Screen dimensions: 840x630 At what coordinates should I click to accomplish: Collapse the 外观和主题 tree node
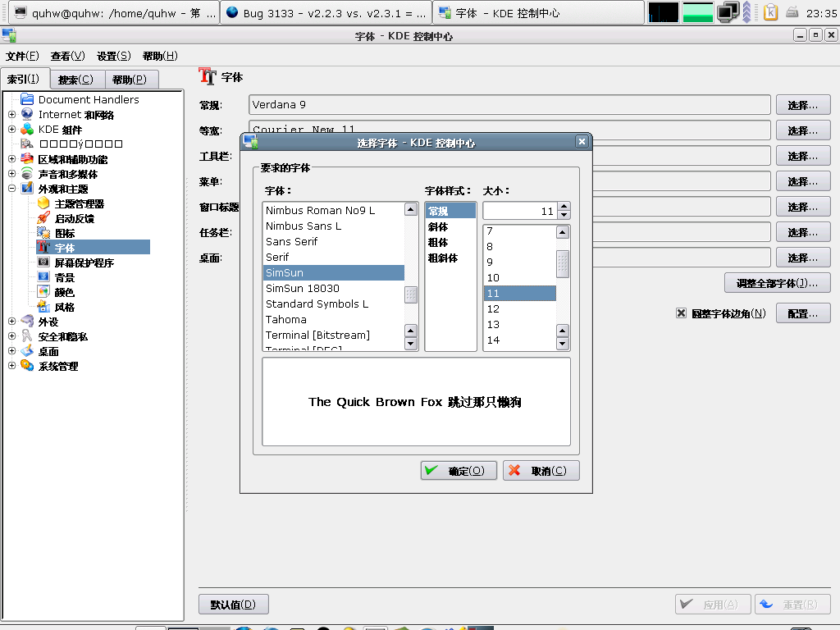tap(11, 189)
